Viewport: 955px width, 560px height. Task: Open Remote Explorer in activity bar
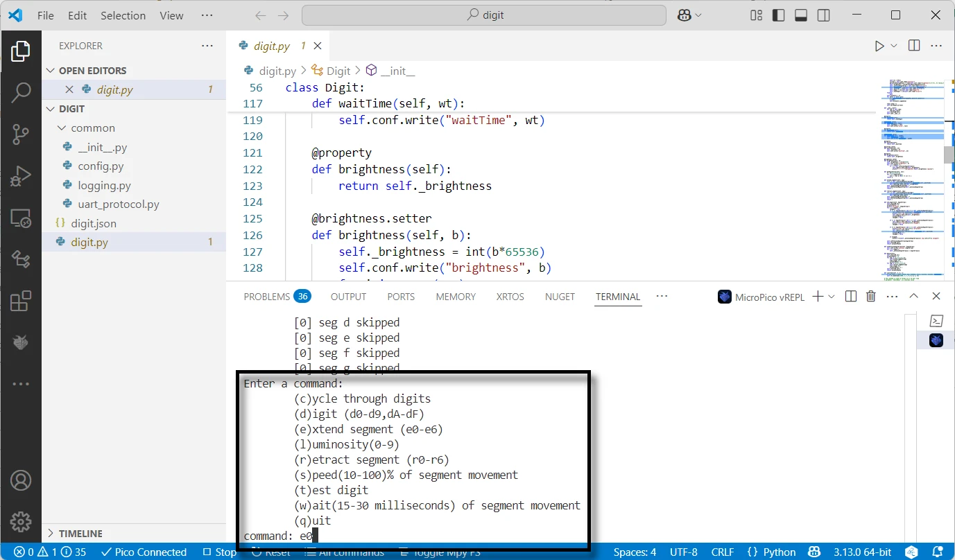coord(21,218)
